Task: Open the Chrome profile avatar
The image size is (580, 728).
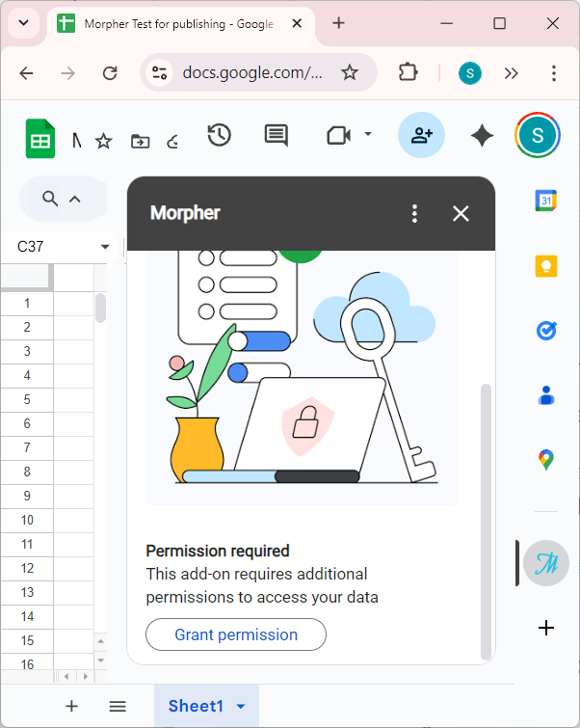Action: pyautogui.click(x=469, y=73)
